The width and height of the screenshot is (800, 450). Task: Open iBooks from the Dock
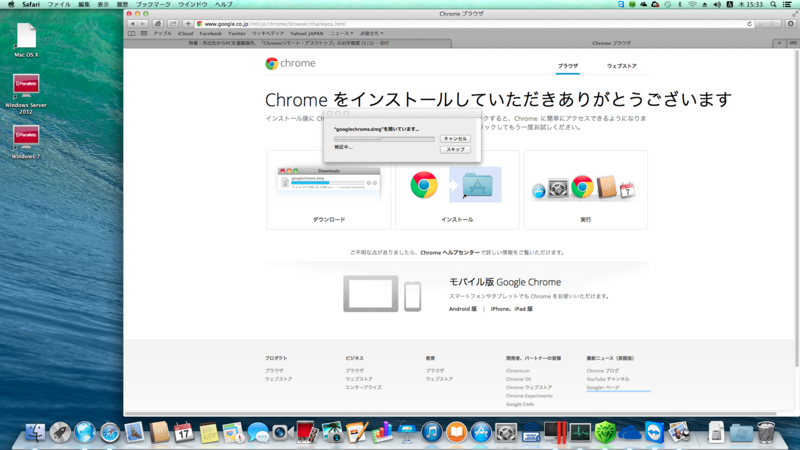click(456, 432)
